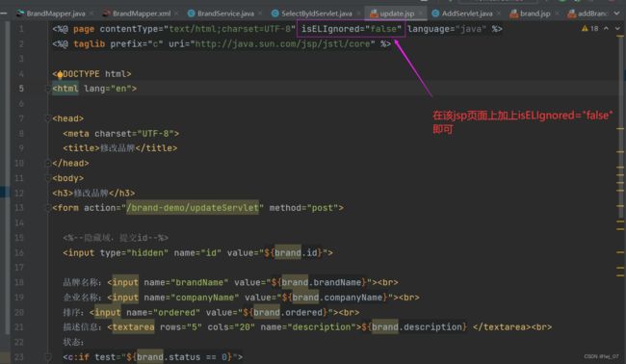
Task: Toggle fold marker at closing head tag
Action: (x=47, y=164)
